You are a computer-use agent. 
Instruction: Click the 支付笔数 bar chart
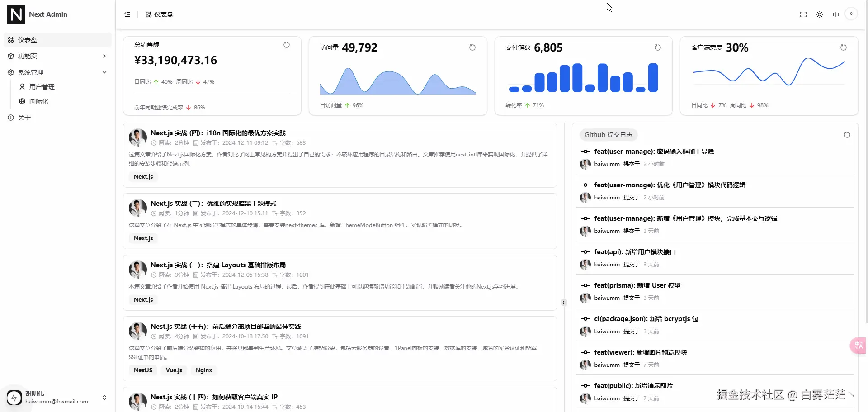point(584,78)
